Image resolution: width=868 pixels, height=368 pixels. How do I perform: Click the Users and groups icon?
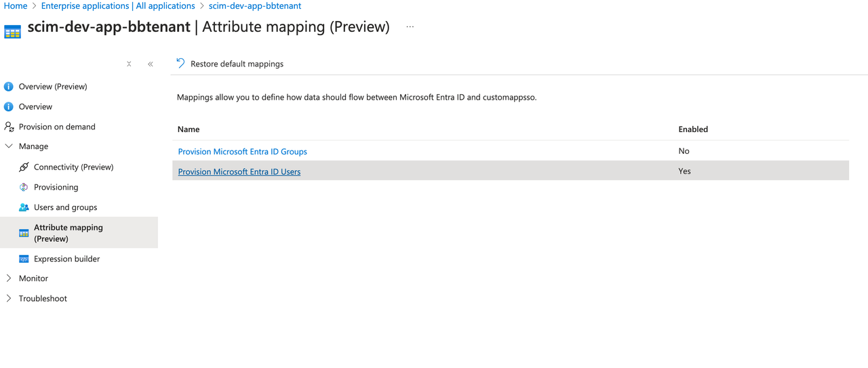point(24,207)
